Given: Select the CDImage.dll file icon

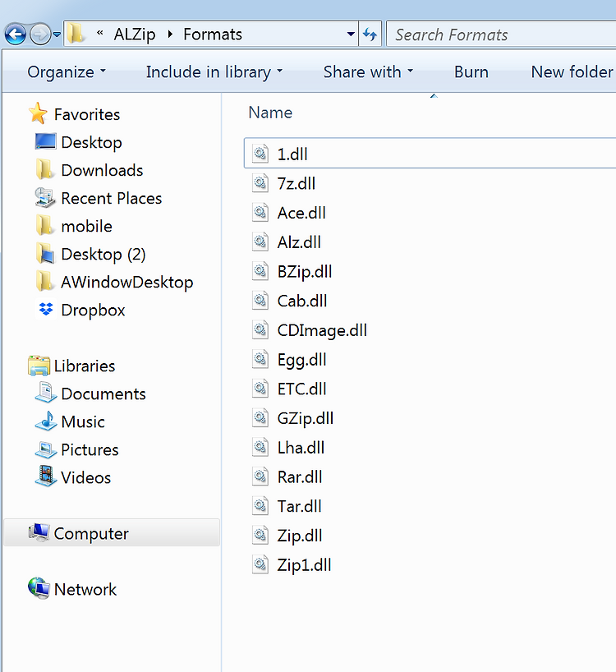Looking at the screenshot, I should pos(260,329).
